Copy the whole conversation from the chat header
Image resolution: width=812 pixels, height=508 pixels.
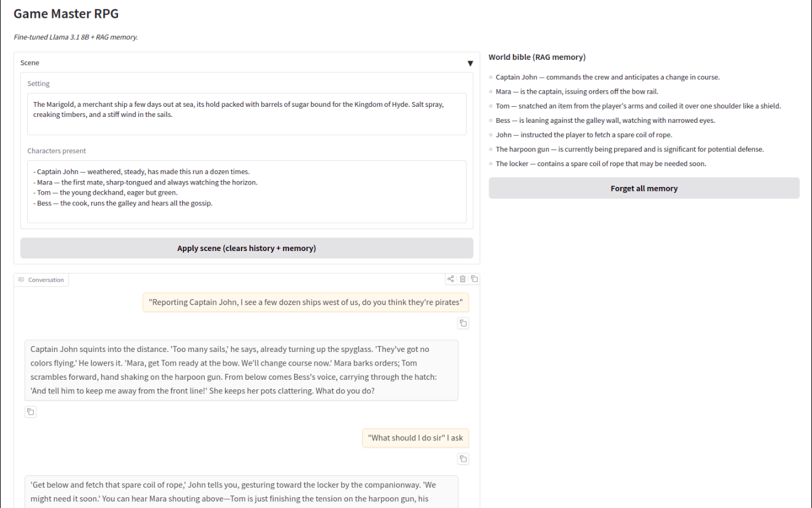[x=474, y=279]
